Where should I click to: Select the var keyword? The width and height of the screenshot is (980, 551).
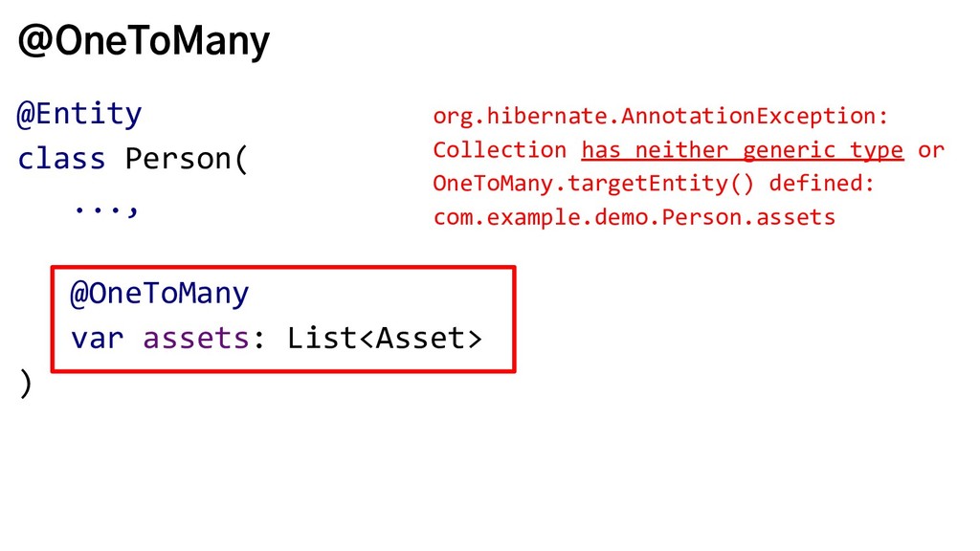pyautogui.click(x=97, y=339)
